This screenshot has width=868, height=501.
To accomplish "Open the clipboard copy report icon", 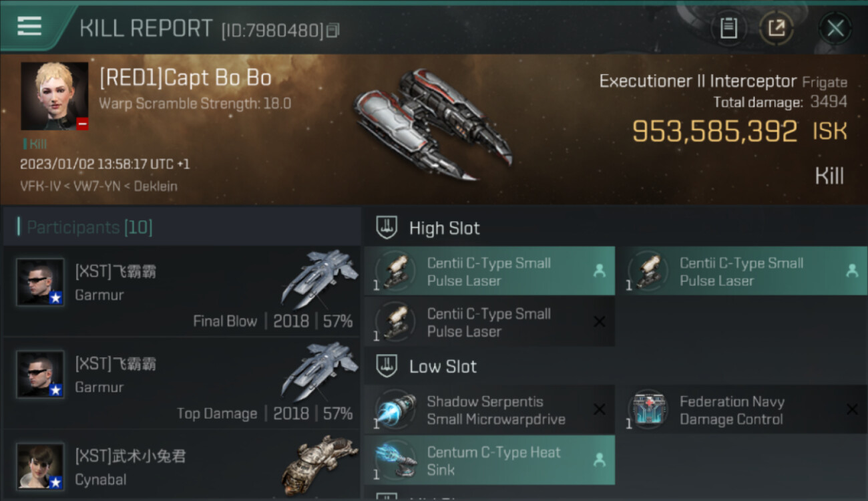I will tap(728, 28).
